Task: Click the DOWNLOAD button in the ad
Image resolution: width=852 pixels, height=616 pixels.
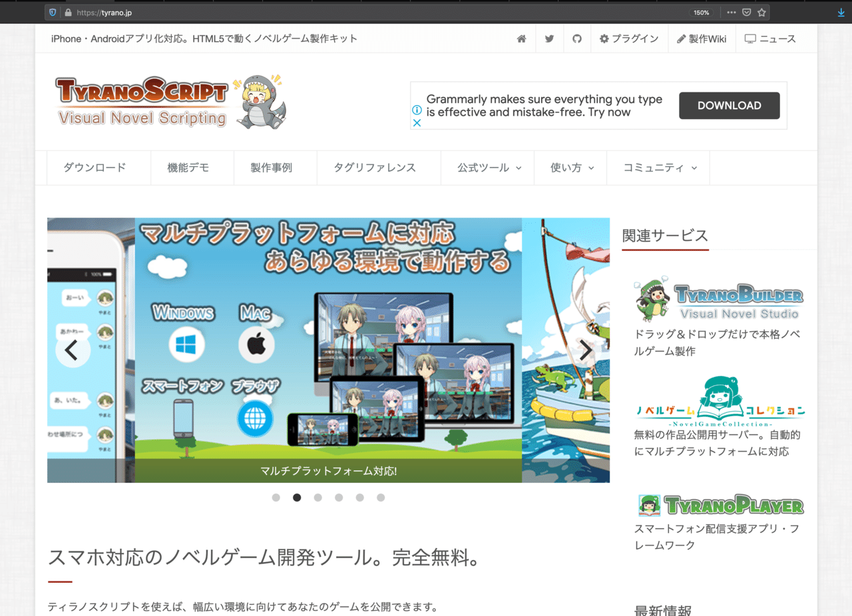Action: point(729,105)
